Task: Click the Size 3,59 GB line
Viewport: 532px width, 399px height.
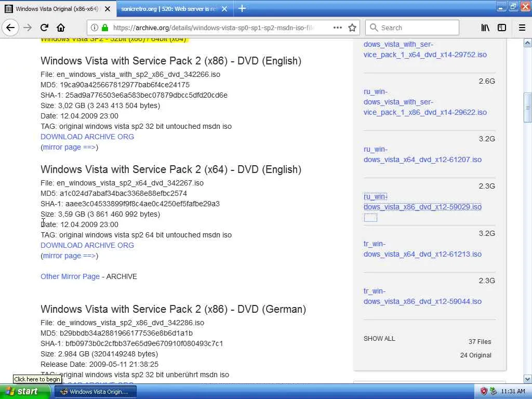Action: [100, 214]
